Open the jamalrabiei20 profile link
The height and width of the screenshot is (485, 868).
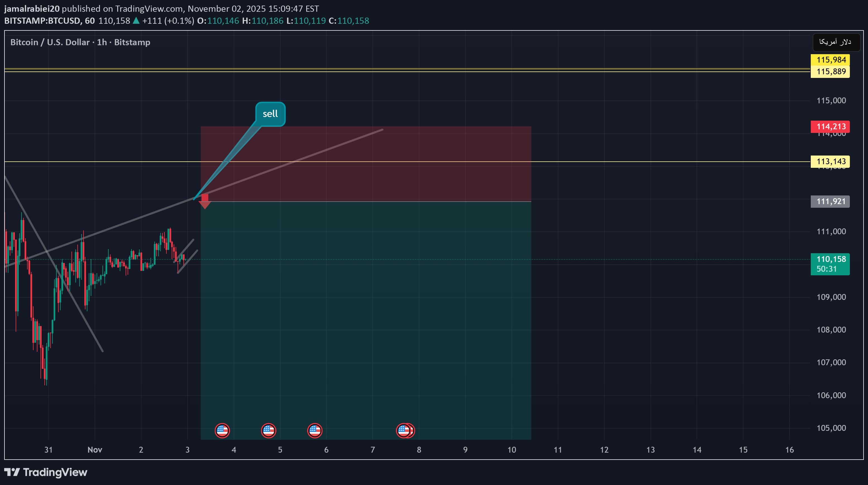click(31, 9)
